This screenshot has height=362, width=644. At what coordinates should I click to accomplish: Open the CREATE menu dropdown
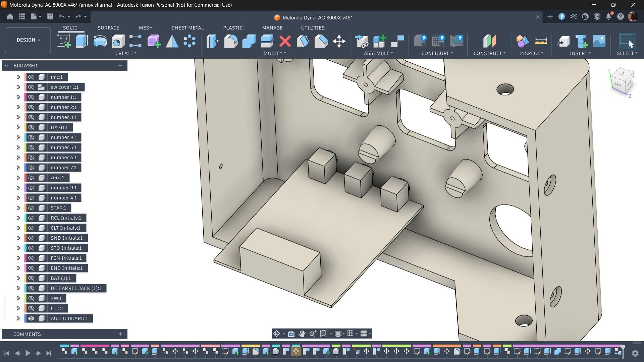click(126, 53)
